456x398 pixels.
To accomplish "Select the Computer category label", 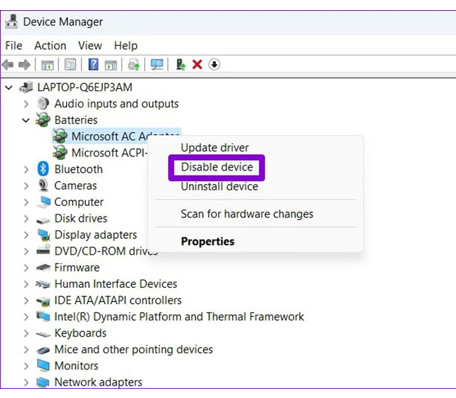I will coord(79,202).
